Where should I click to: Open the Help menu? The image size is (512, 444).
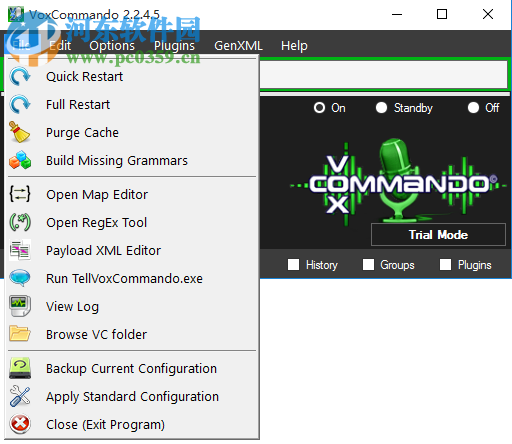(294, 45)
